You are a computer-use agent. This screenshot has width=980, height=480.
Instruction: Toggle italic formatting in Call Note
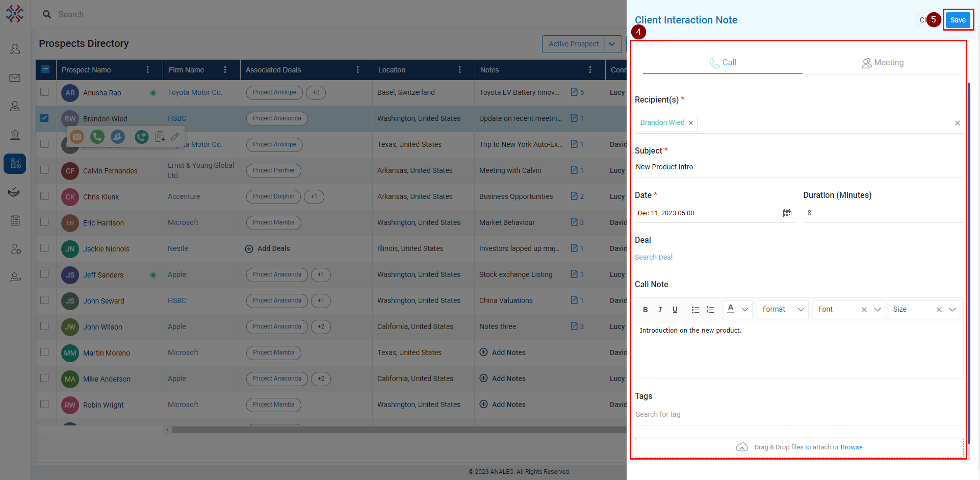click(x=660, y=310)
